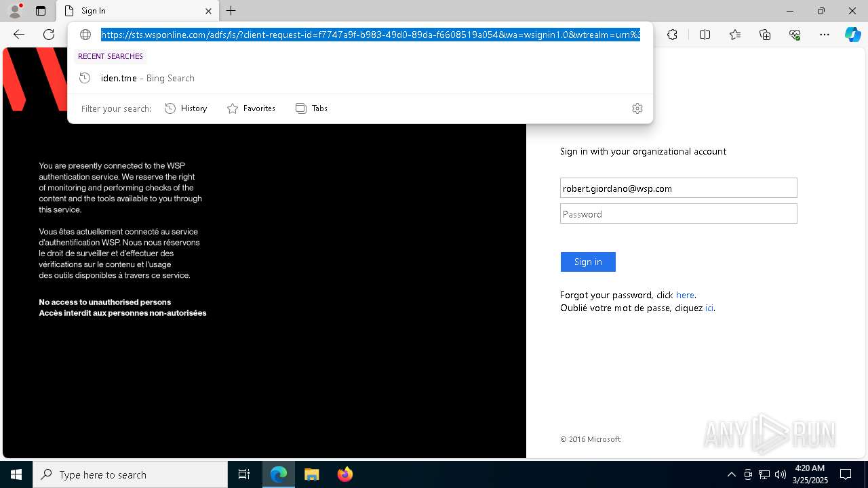Click the RECENT SEARCHES heading
Viewport: 868px width, 488px height.
(x=111, y=56)
